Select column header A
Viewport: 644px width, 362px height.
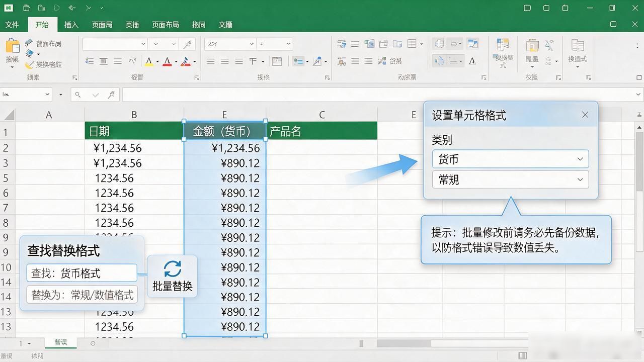[49, 115]
